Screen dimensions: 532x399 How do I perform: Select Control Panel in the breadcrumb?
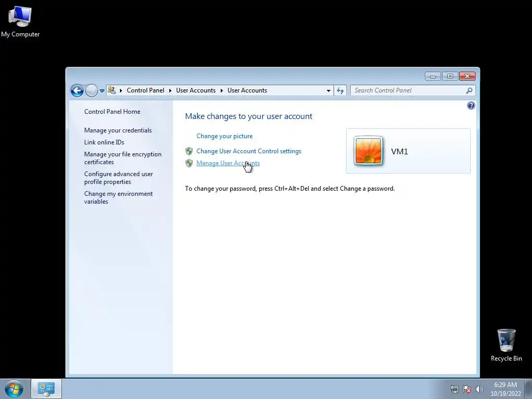click(145, 90)
